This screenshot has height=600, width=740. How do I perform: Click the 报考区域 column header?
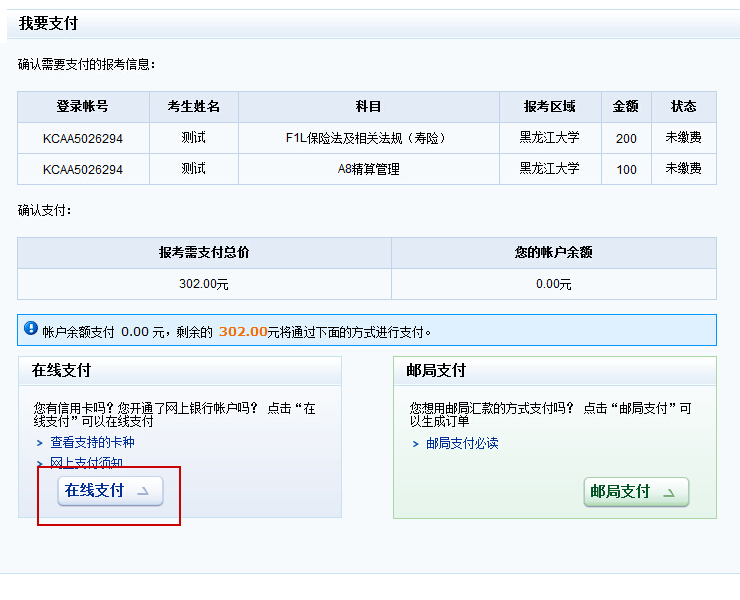pyautogui.click(x=549, y=107)
